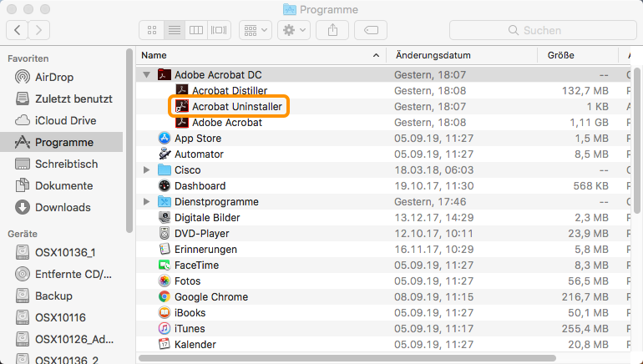Screen dimensions: 643x364
Task: Click the sidebar scrollbar
Action: 129,140
